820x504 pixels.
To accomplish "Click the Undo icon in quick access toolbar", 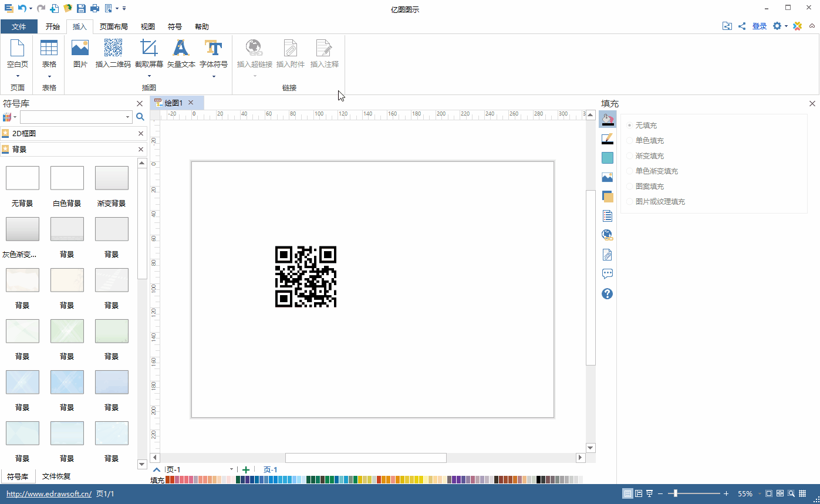I will tap(22, 8).
